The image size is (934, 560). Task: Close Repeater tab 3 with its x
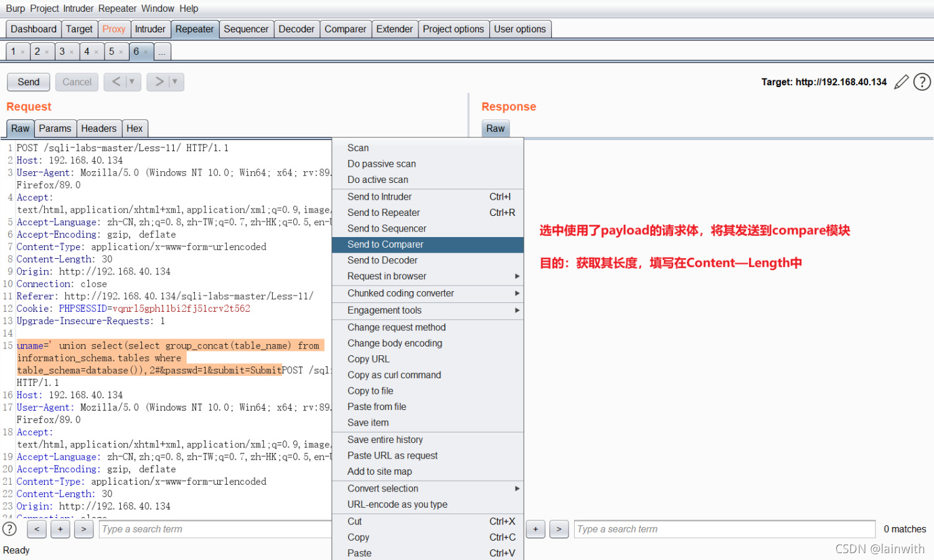click(72, 52)
